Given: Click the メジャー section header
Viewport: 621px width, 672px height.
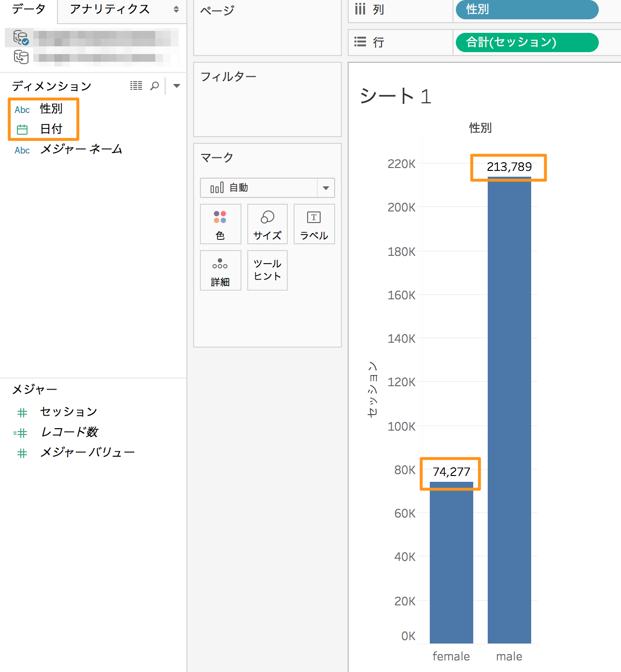Looking at the screenshot, I should [x=34, y=389].
